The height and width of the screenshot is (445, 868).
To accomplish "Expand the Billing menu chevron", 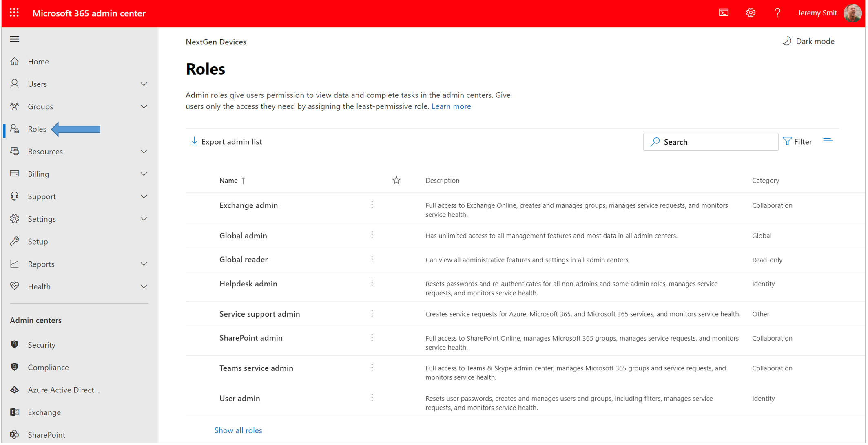I will 144,174.
